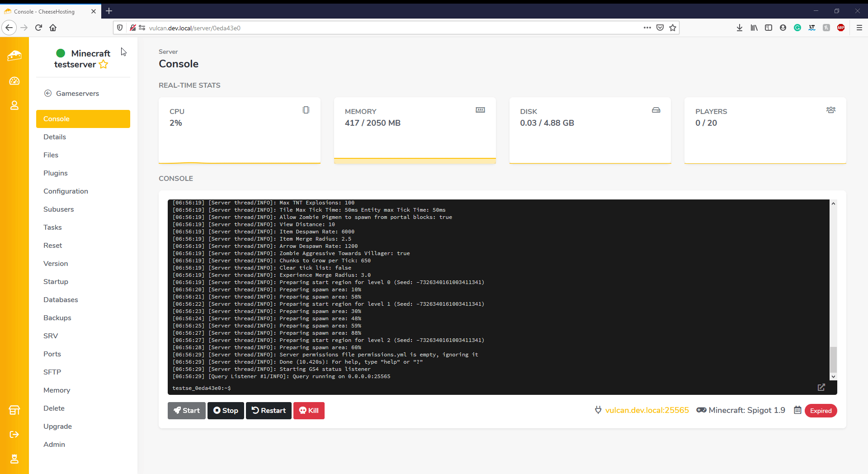Pop out the console with the external icon
Viewport: 868px width, 474px height.
(x=821, y=387)
